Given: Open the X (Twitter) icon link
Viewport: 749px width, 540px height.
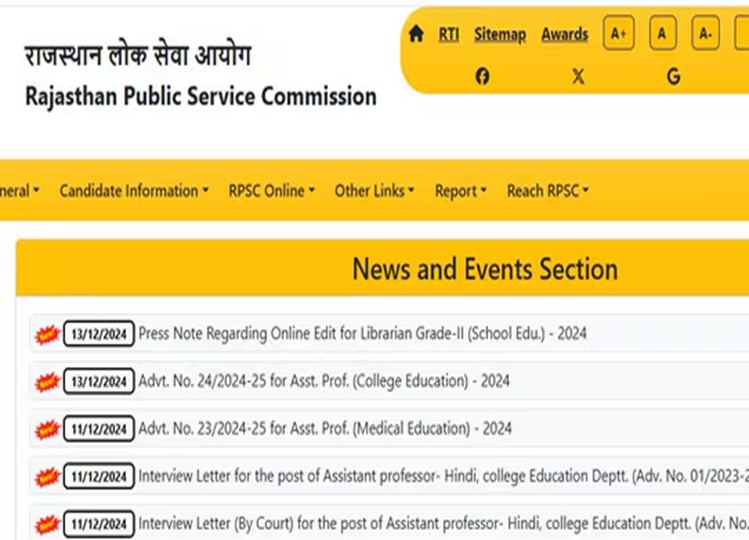Looking at the screenshot, I should (x=578, y=77).
